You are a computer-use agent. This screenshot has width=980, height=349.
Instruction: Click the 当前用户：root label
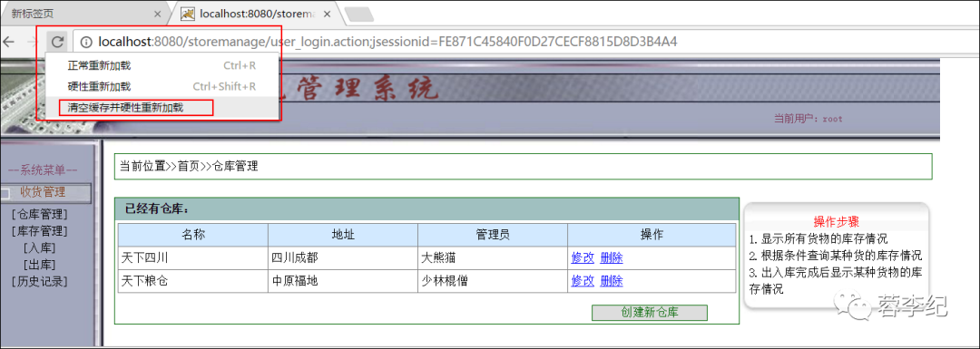808,119
